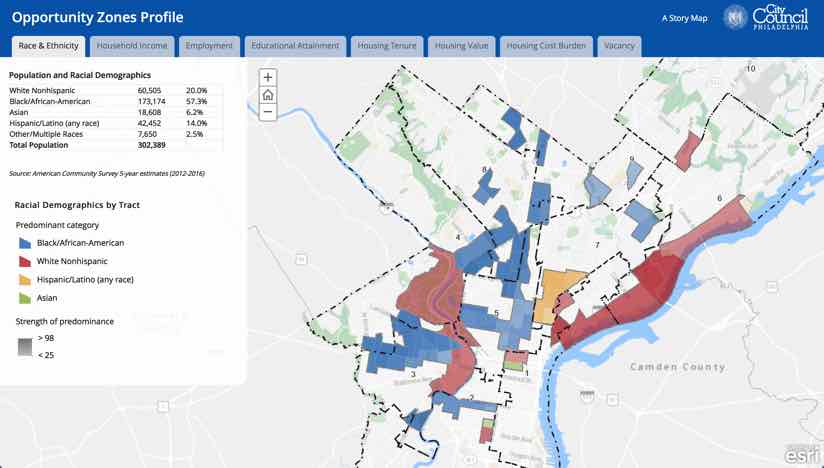
Task: Zoom out on the map
Action: [x=268, y=112]
